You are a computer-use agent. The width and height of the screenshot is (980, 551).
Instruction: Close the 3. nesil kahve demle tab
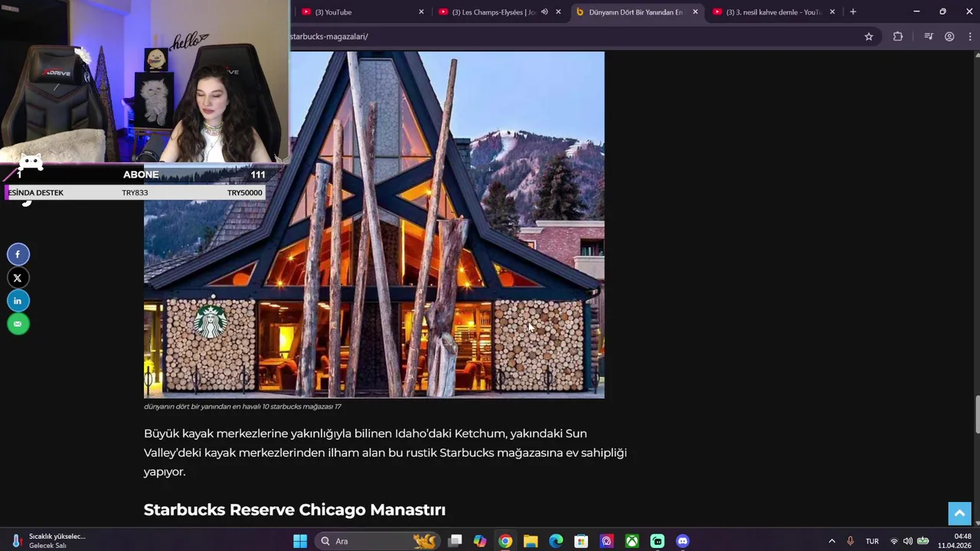[832, 12]
